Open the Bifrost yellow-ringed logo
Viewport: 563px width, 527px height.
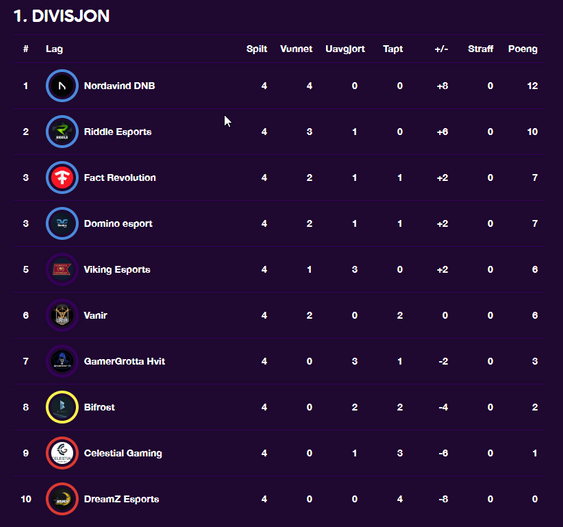(x=62, y=407)
